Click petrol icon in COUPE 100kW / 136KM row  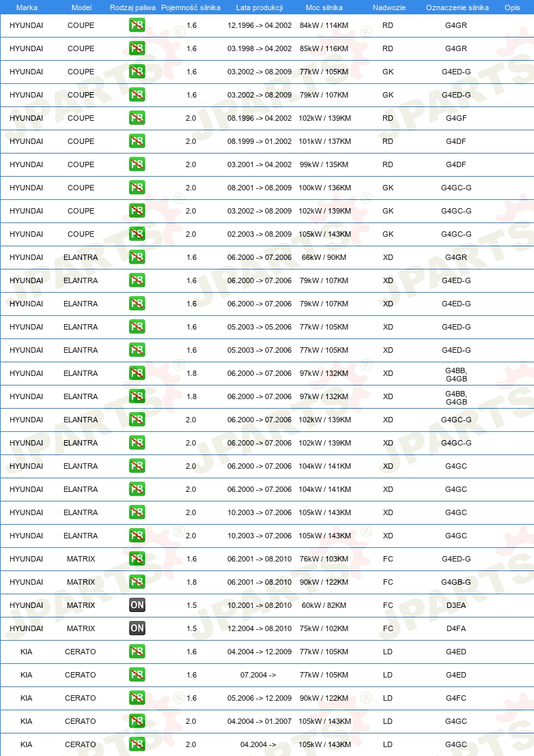(x=137, y=188)
